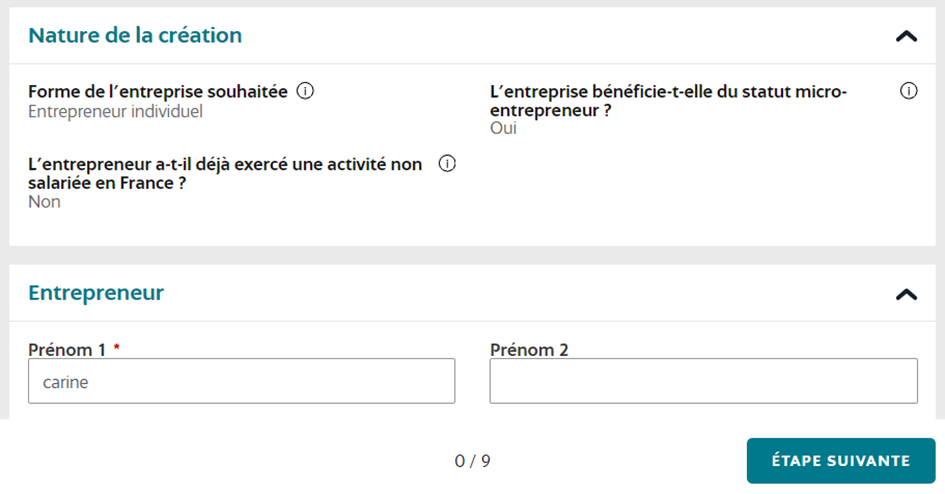Open info icon for micro-entrepreneur status question
This screenshot has width=945, height=494.
(x=908, y=91)
